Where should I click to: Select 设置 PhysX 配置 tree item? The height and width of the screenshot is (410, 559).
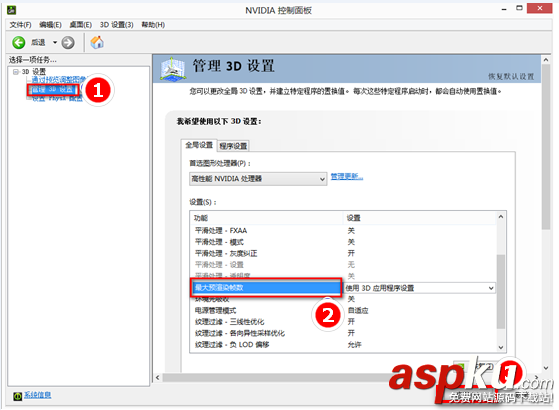[x=57, y=99]
